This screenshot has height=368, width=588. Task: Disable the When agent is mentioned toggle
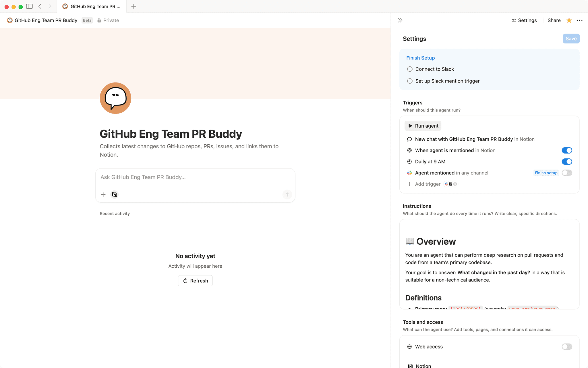[567, 150]
